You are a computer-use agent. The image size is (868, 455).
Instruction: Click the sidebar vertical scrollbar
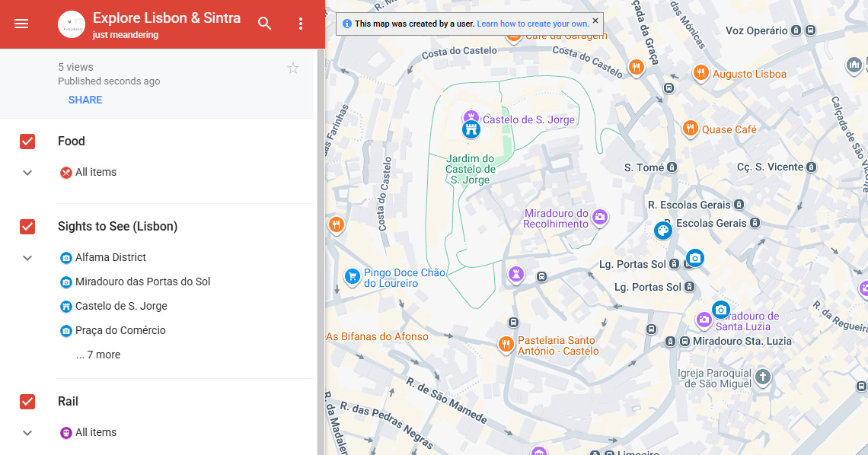321,252
